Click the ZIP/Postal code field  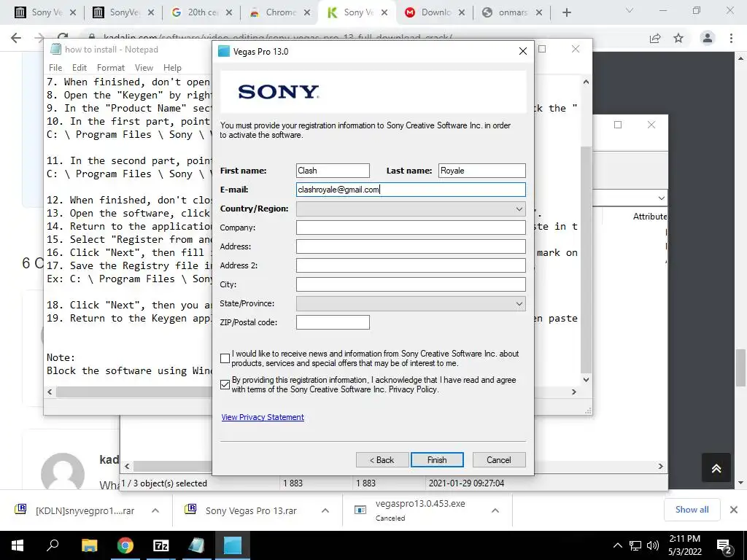(x=333, y=322)
